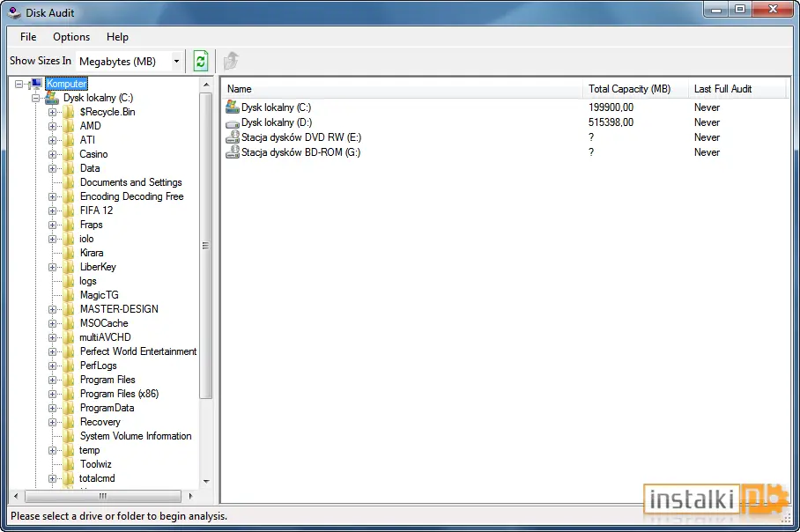Click the logs folder icon
The image size is (800, 532).
(69, 281)
